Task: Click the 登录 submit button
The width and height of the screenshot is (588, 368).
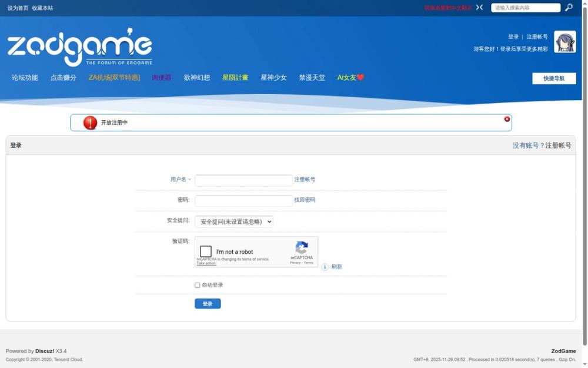Action: 207,303
